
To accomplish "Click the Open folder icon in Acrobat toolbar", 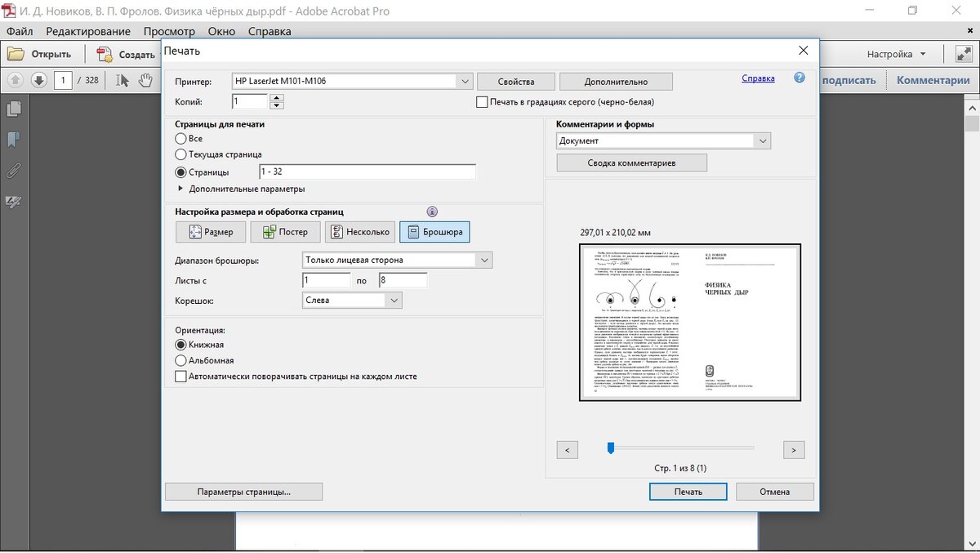I will (16, 55).
